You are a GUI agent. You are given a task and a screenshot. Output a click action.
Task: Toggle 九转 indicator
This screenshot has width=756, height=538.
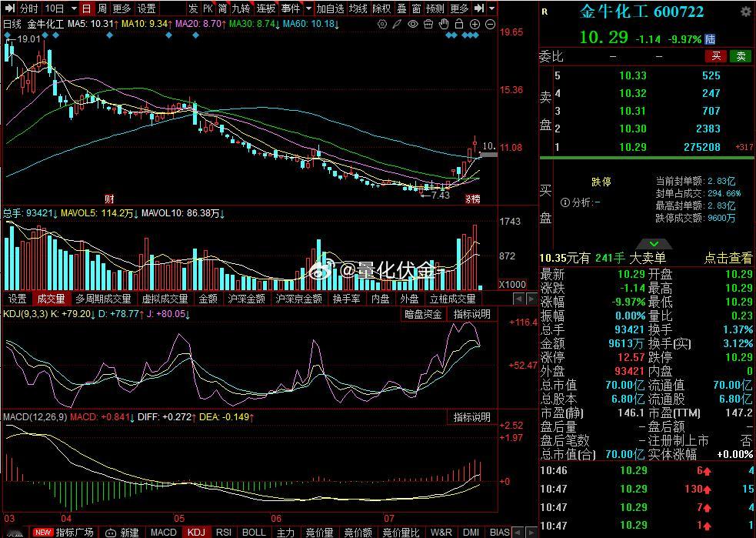pos(241,8)
